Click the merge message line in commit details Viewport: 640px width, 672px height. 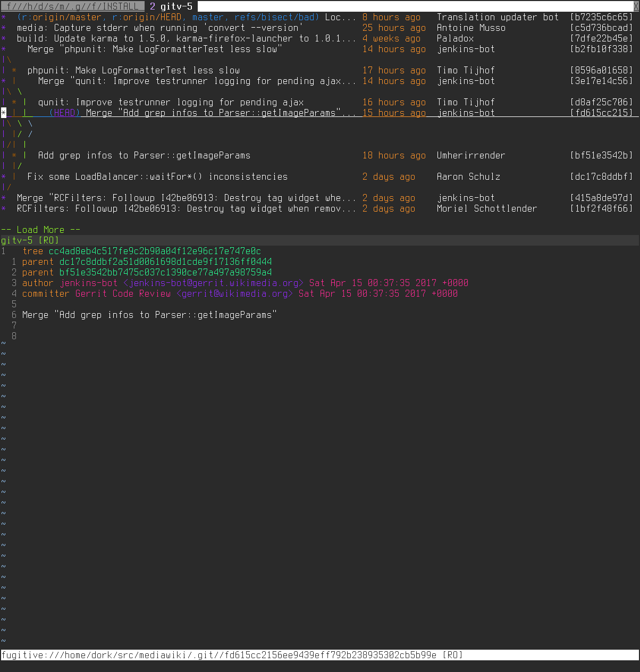(x=149, y=315)
